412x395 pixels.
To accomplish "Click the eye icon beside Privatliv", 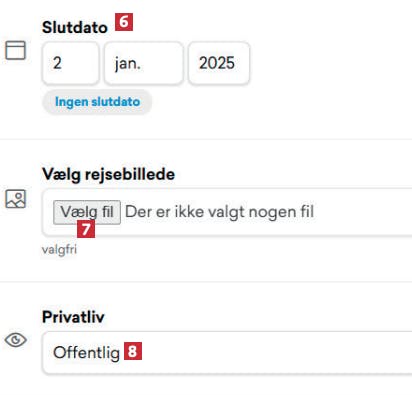I will [15, 340].
